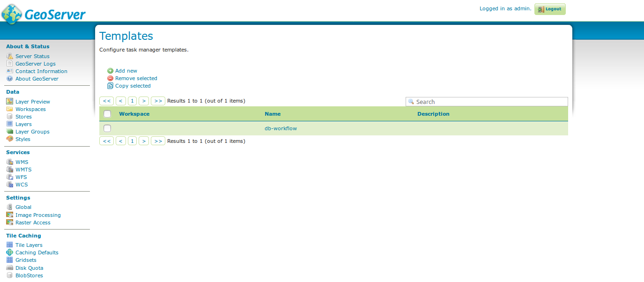The image size is (644, 282).
Task: Open the db-workflow template link
Action: pyautogui.click(x=281, y=128)
